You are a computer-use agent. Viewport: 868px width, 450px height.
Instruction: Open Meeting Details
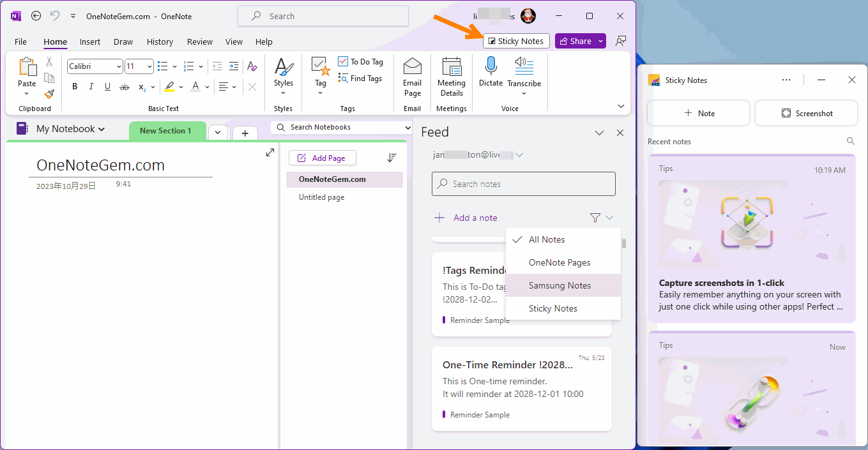coord(452,76)
